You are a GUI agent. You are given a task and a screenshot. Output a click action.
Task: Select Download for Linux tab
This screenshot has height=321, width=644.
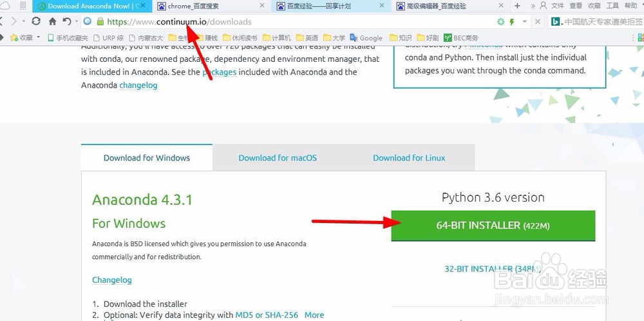pyautogui.click(x=409, y=158)
